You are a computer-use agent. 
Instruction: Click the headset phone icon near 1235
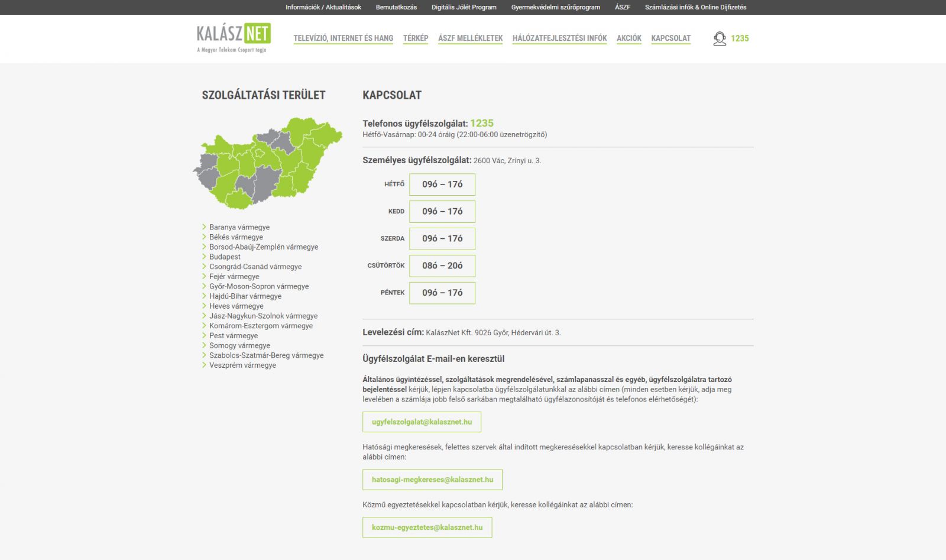720,38
